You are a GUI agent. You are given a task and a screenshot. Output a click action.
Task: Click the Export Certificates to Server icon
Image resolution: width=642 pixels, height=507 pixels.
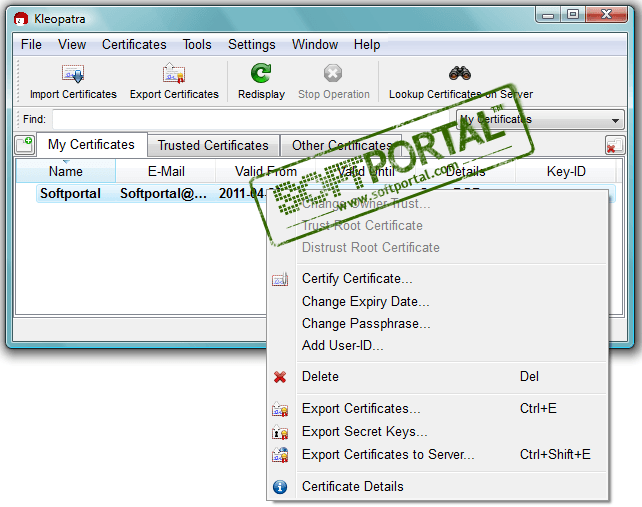280,455
